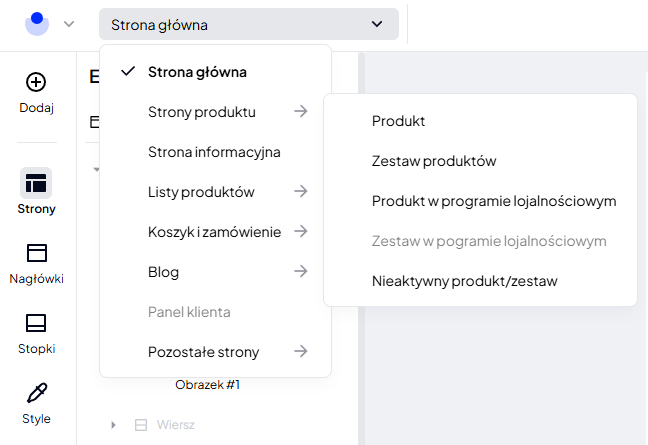This screenshot has width=648, height=445.
Task: Open the Style pen icon
Action: [36, 392]
